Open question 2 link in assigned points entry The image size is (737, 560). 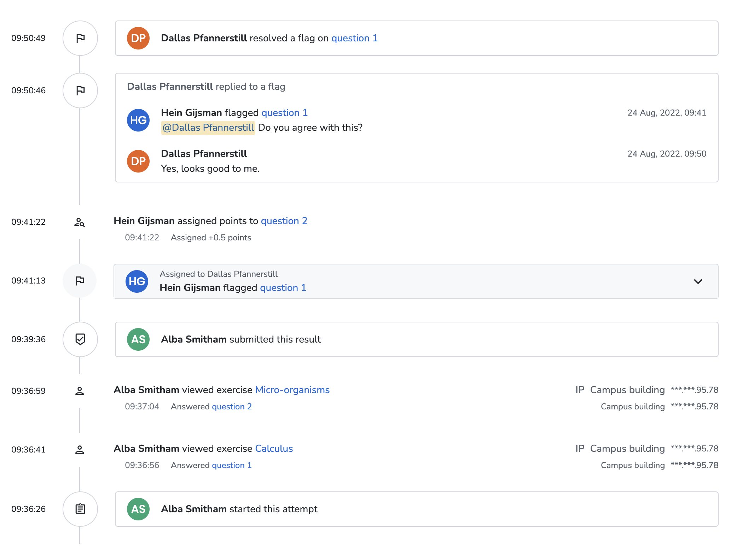(x=284, y=221)
